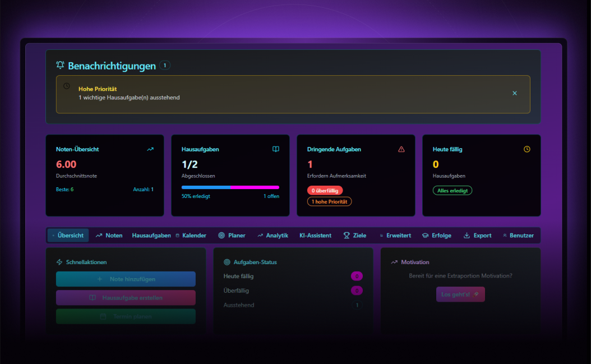Expand the KI-Assistent section
This screenshot has height=364, width=591.
pyautogui.click(x=315, y=235)
